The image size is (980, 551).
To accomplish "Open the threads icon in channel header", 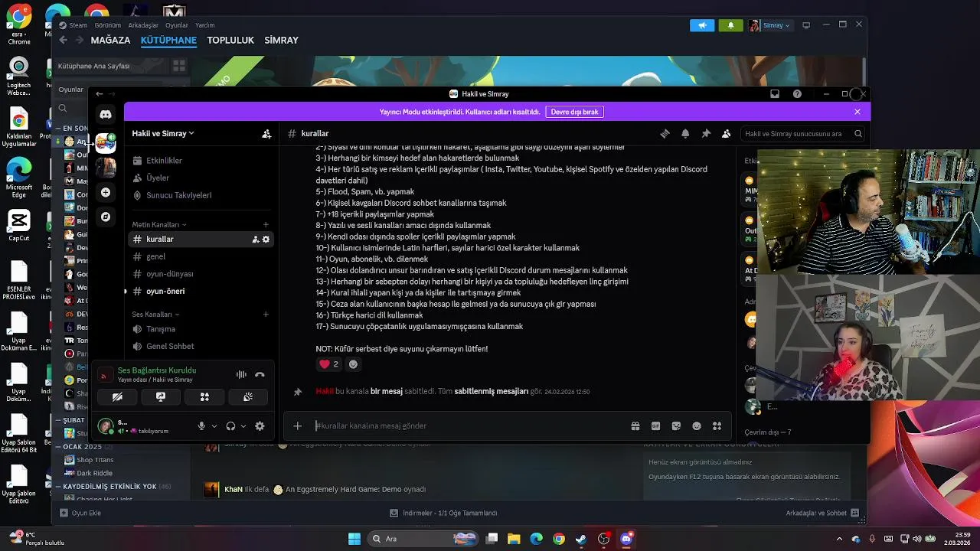I will (x=665, y=133).
